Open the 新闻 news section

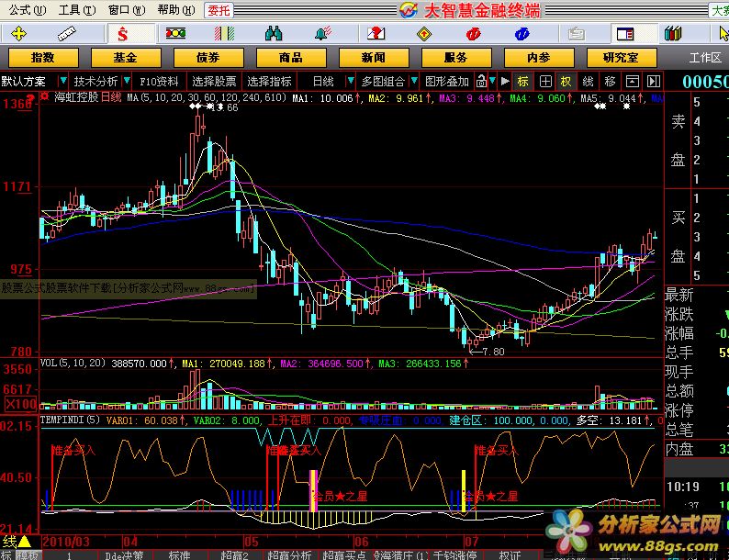(x=374, y=58)
